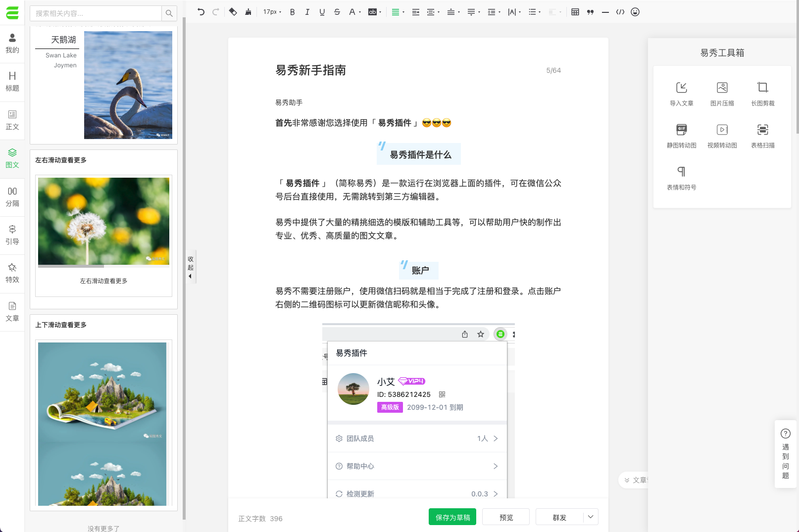The image size is (799, 532).
Task: Toggle strikethrough formatting
Action: pos(337,12)
